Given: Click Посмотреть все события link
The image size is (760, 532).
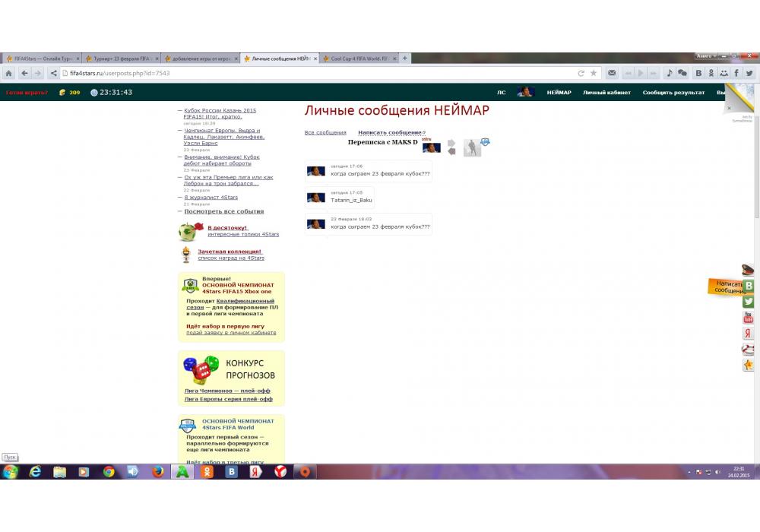Looking at the screenshot, I should click(223, 211).
